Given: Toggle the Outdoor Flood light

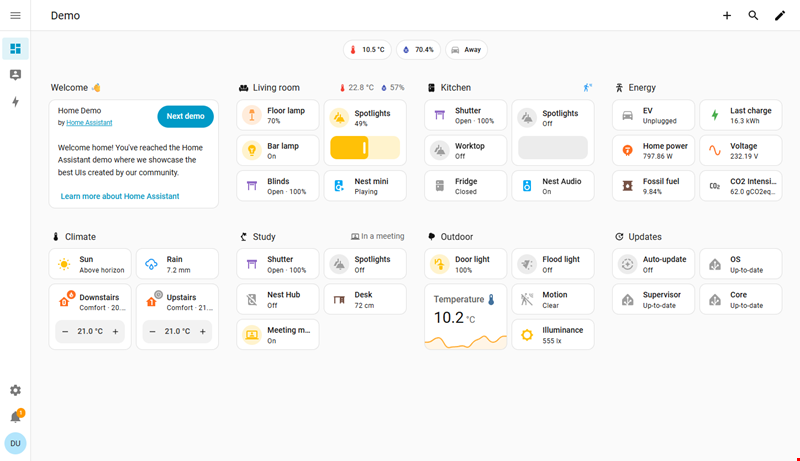Looking at the screenshot, I should coord(527,264).
